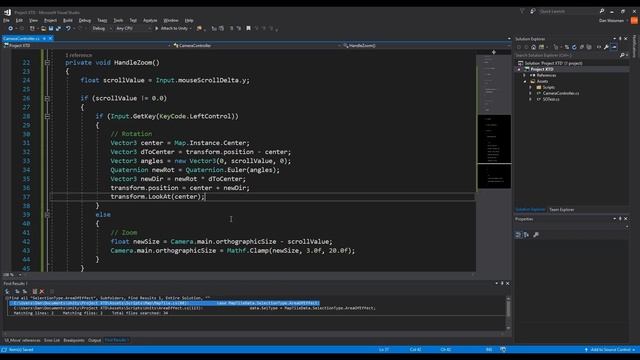Click the Save toolbar icon
Viewport: 640px width, 360px height.
51,29
